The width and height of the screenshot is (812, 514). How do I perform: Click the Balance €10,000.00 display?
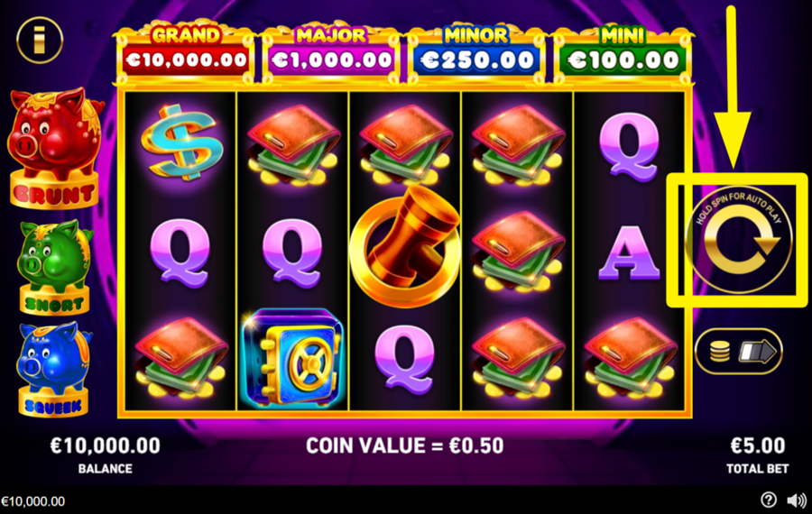tap(106, 455)
